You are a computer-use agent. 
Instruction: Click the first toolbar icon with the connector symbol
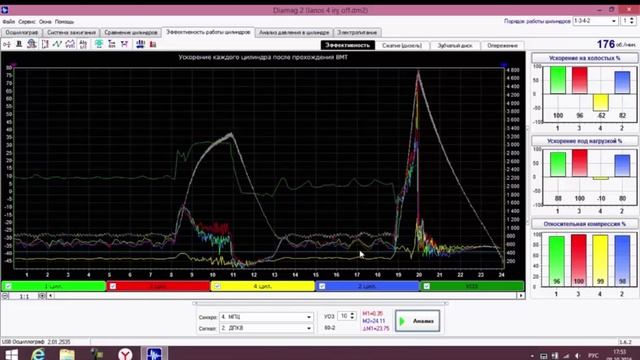[x=7, y=44]
